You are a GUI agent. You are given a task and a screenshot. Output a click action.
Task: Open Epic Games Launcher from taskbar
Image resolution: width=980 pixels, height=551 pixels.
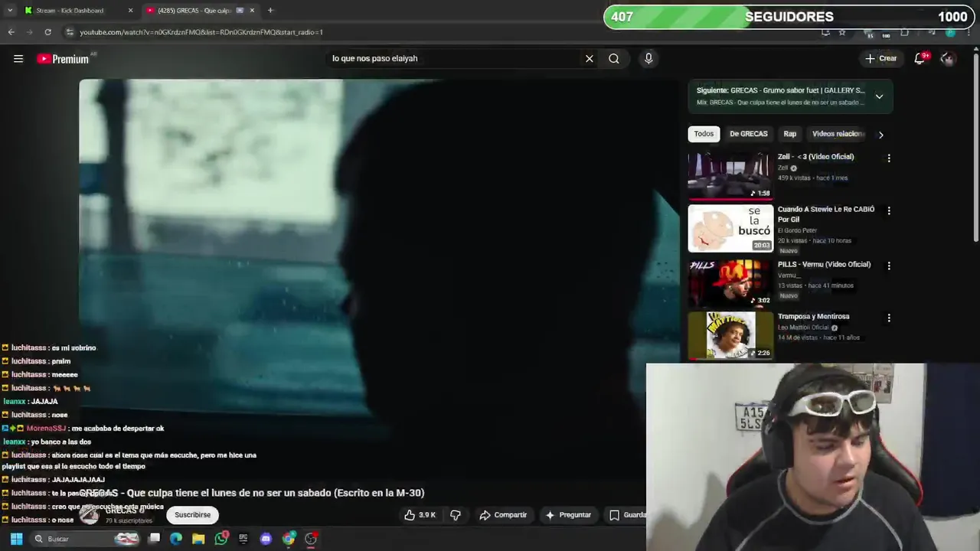click(243, 539)
